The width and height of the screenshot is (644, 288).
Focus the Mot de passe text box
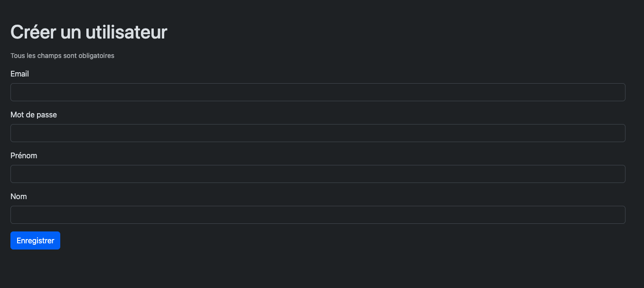point(317,133)
